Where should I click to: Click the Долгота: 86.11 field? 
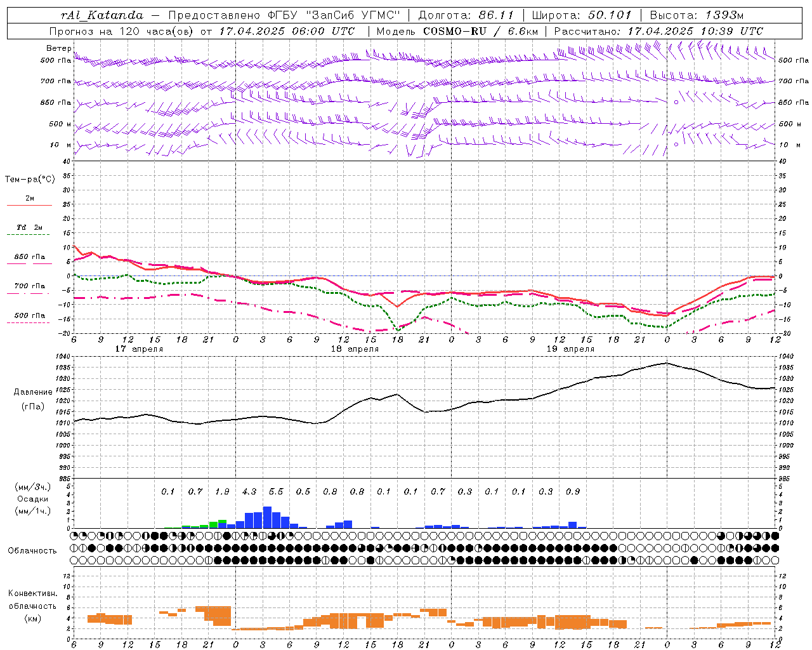(x=466, y=15)
